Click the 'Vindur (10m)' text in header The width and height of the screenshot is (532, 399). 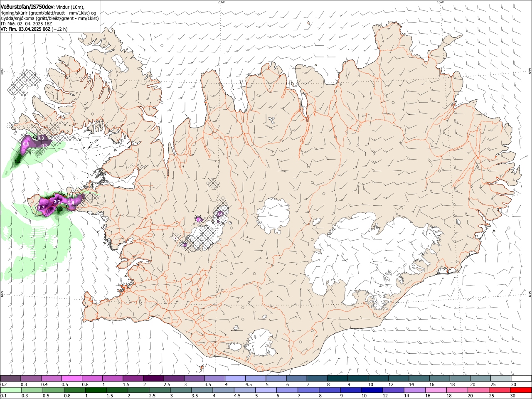(70, 7)
